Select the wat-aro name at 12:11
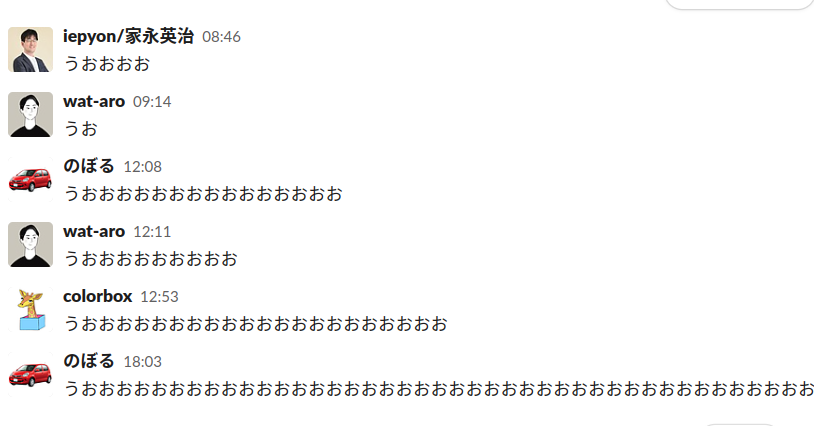Viewport: 814px width, 426px height. pyautogui.click(x=94, y=231)
